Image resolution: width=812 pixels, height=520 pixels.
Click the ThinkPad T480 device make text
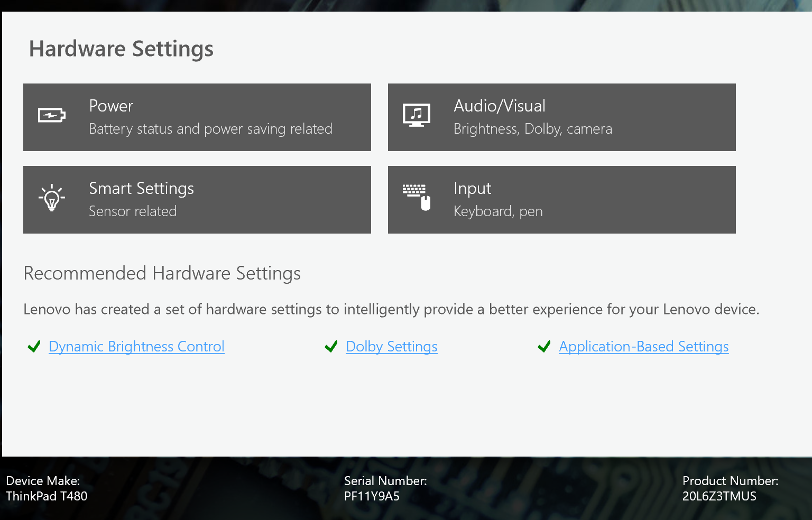46,496
